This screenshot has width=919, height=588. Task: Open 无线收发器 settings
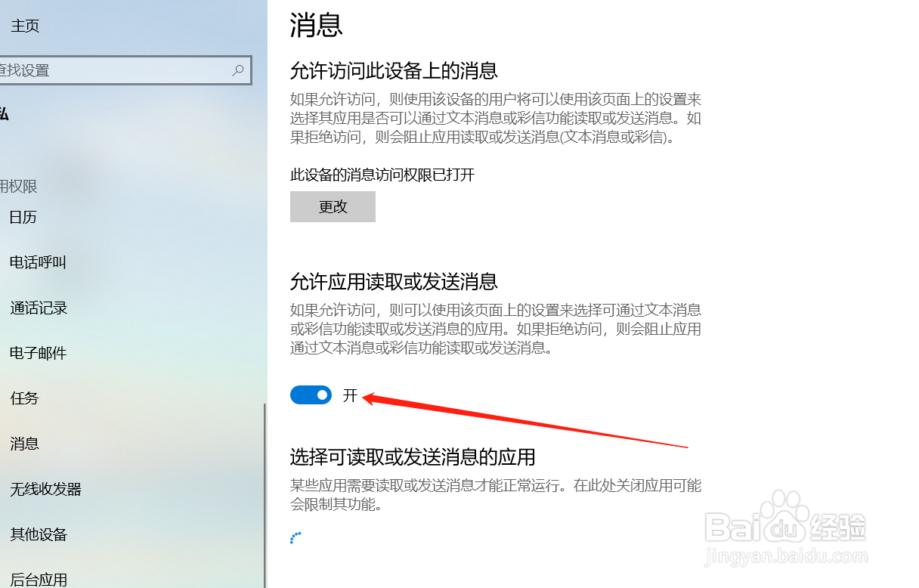click(x=45, y=489)
